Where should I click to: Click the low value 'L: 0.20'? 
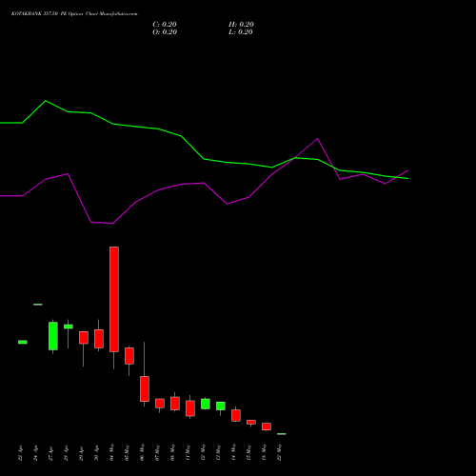click(241, 32)
